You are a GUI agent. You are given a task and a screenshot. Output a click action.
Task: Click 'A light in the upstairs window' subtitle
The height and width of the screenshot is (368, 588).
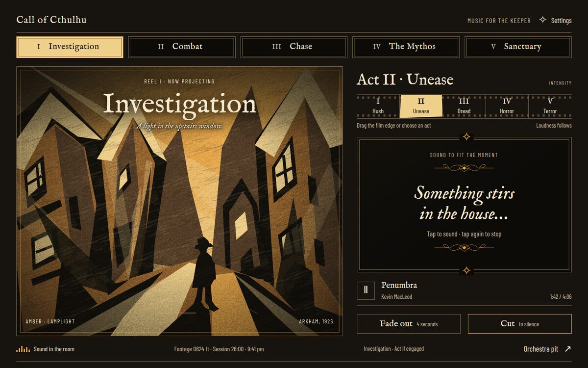coord(179,126)
